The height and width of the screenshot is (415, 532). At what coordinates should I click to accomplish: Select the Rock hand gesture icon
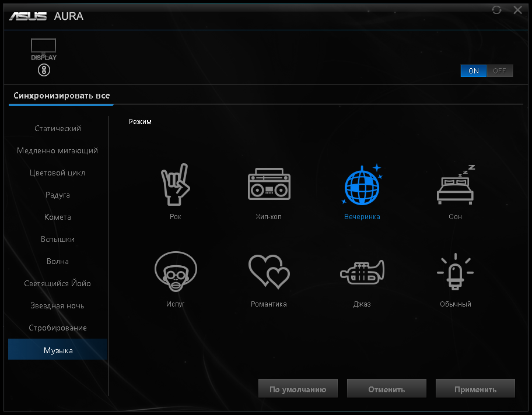tap(176, 184)
